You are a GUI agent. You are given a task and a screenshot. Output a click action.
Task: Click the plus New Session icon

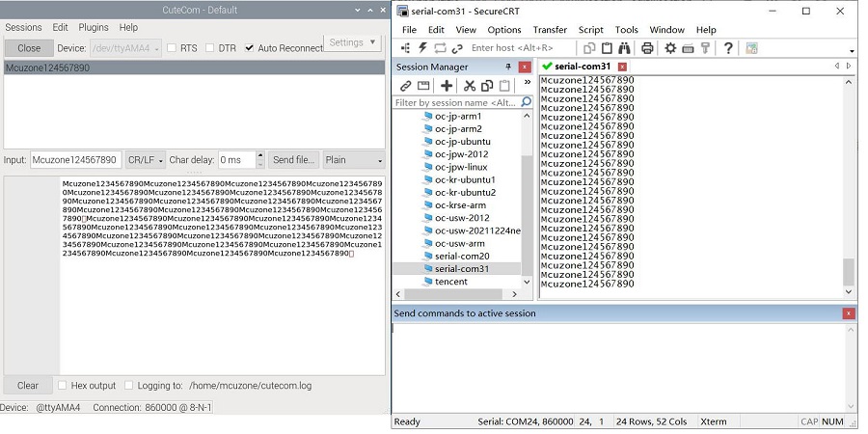coord(447,86)
